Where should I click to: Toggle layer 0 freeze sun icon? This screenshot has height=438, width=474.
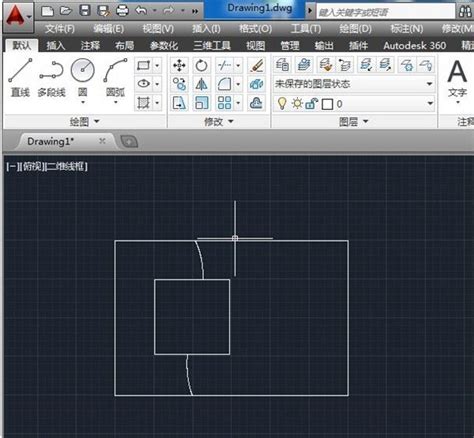pyautogui.click(x=297, y=104)
